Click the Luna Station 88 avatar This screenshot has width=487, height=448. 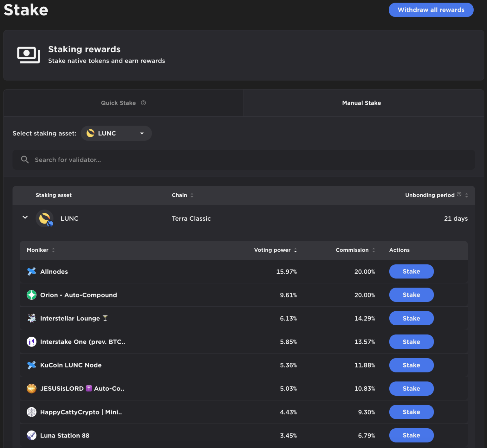[x=31, y=435]
